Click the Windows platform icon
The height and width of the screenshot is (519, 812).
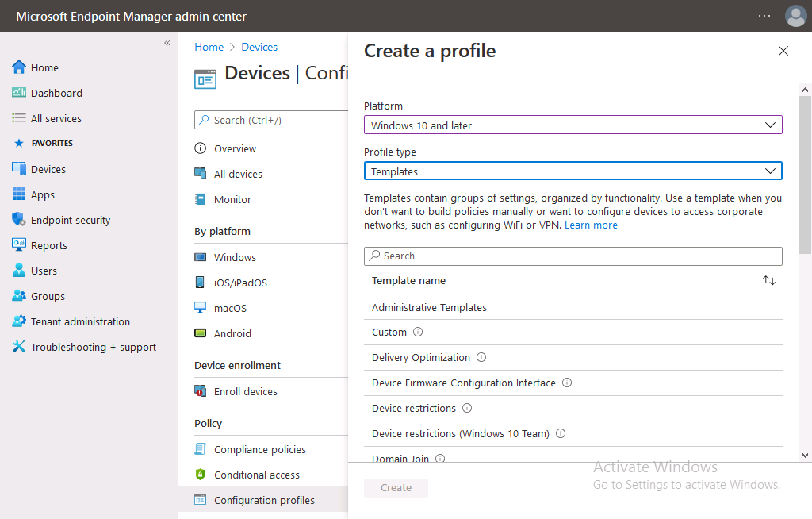pos(201,257)
